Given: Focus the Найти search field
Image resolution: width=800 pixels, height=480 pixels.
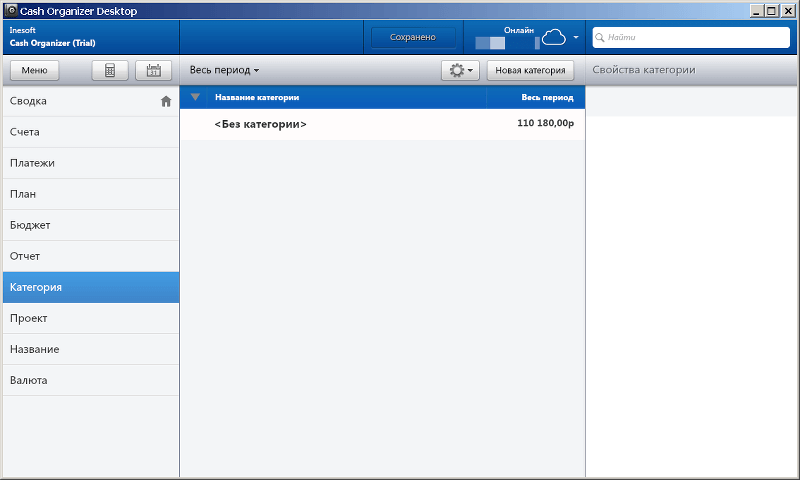Looking at the screenshot, I should (x=691, y=37).
